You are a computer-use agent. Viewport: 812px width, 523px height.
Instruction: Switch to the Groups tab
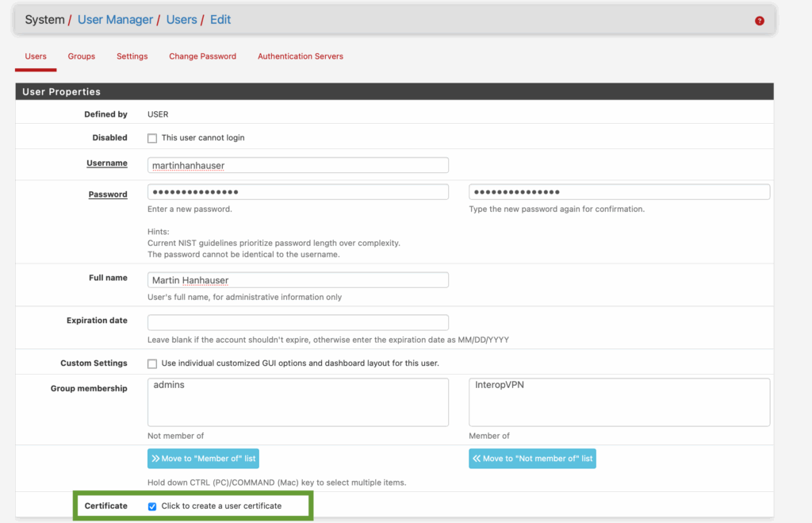tap(82, 56)
